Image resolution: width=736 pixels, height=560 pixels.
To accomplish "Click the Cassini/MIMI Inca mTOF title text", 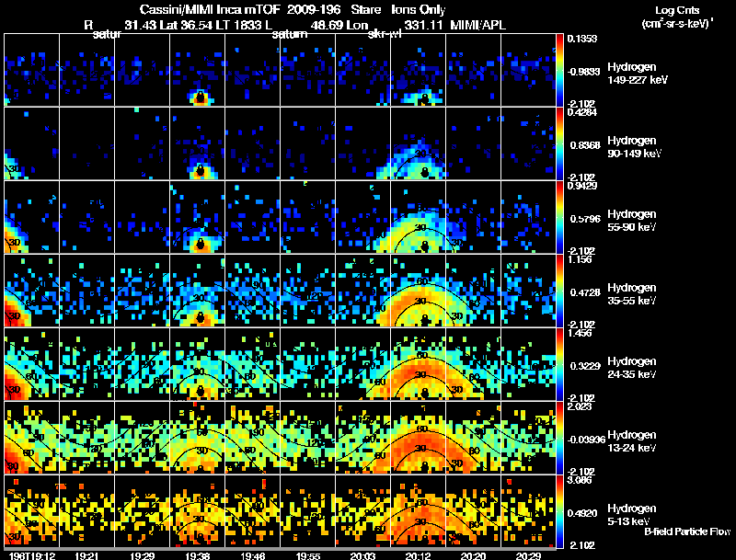I will click(x=210, y=9).
